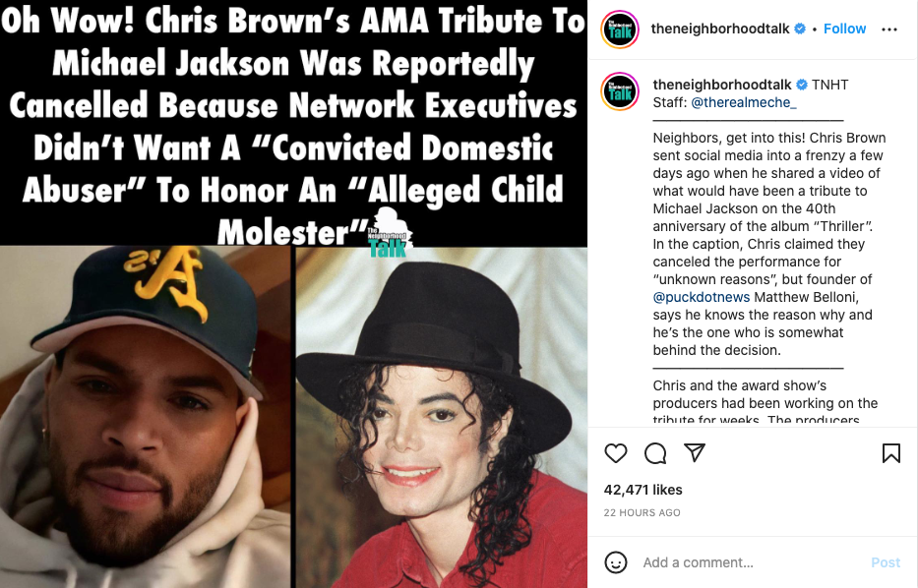Screen dimensions: 918x588
Task: Save post with bookmark icon
Action: tap(891, 453)
